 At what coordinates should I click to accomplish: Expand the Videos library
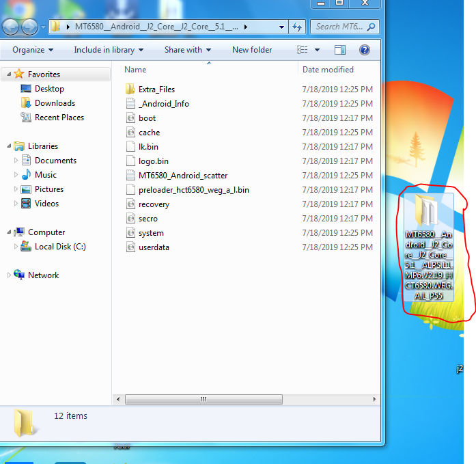[x=16, y=203]
